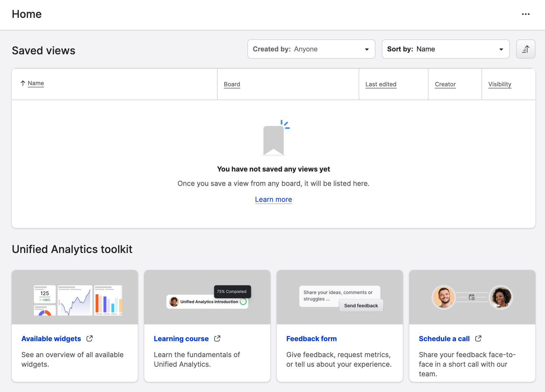
Task: Click the ascending arrow on the Name column
Action: pos(23,83)
